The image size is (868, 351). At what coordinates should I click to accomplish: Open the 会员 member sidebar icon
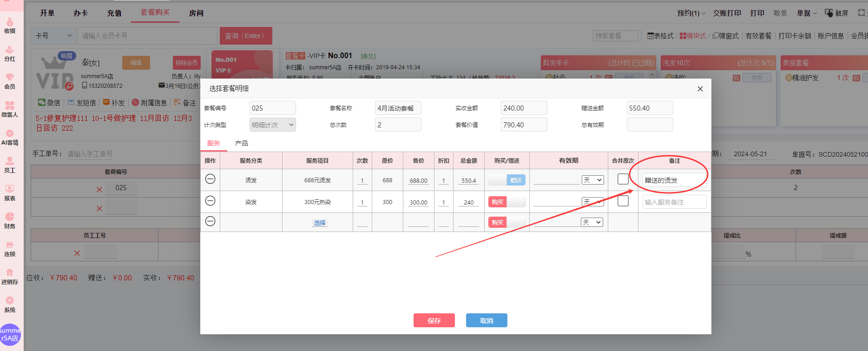pyautogui.click(x=10, y=82)
